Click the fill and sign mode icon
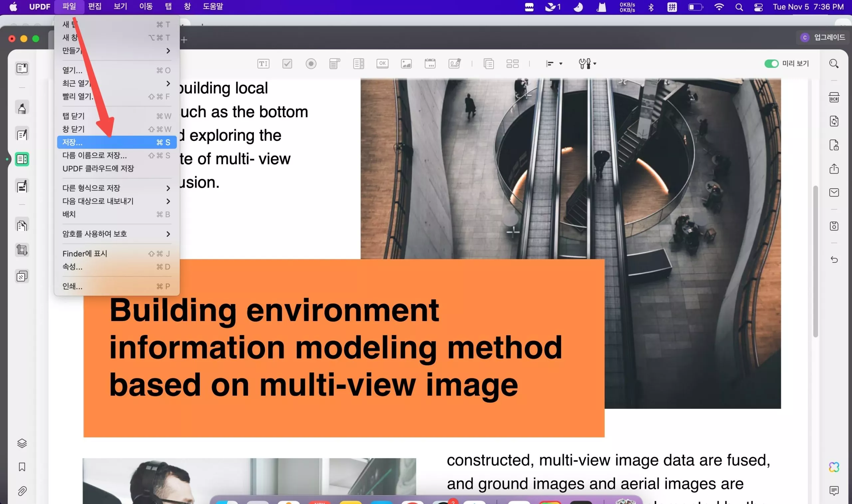This screenshot has width=852, height=504. pyautogui.click(x=22, y=186)
